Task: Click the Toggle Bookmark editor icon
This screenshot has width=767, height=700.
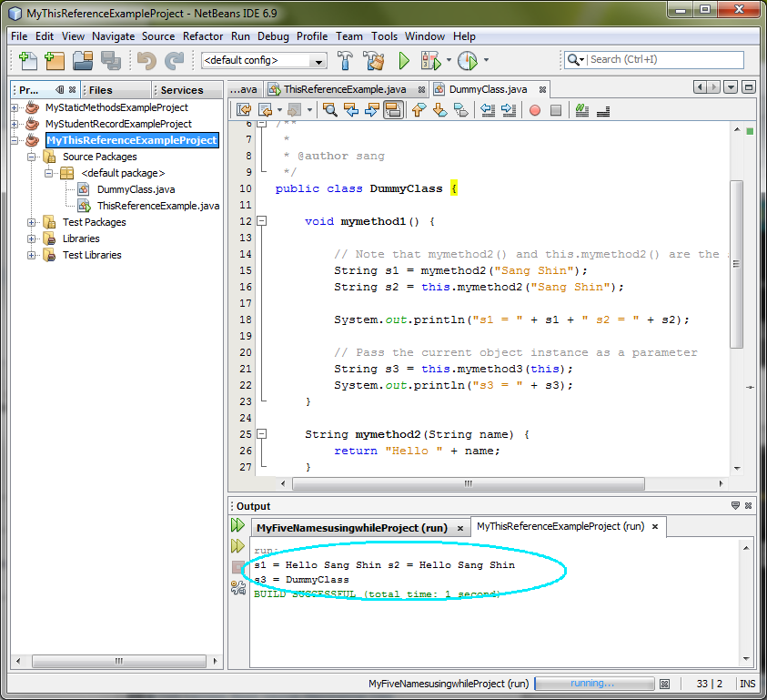Action: [x=460, y=110]
